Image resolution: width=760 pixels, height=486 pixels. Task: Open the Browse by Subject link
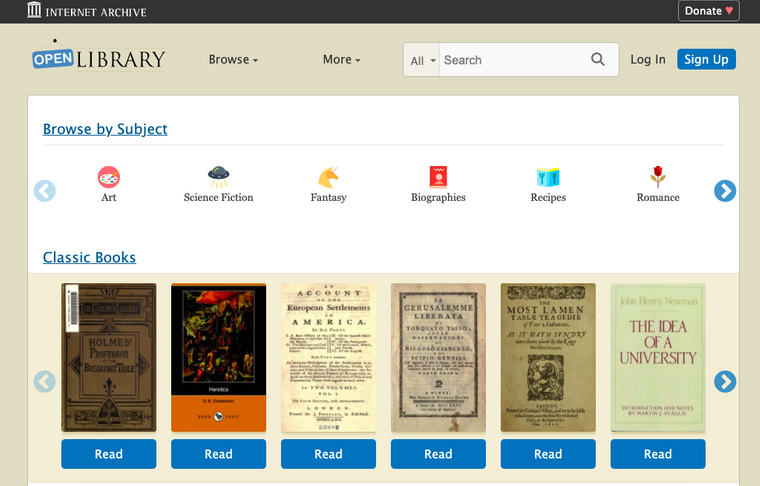(x=105, y=129)
